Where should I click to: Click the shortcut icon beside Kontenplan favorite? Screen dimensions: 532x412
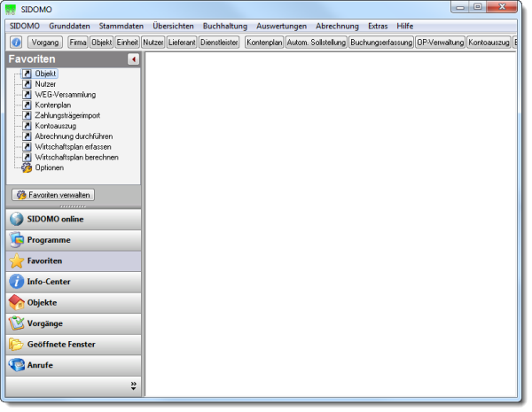(27, 105)
